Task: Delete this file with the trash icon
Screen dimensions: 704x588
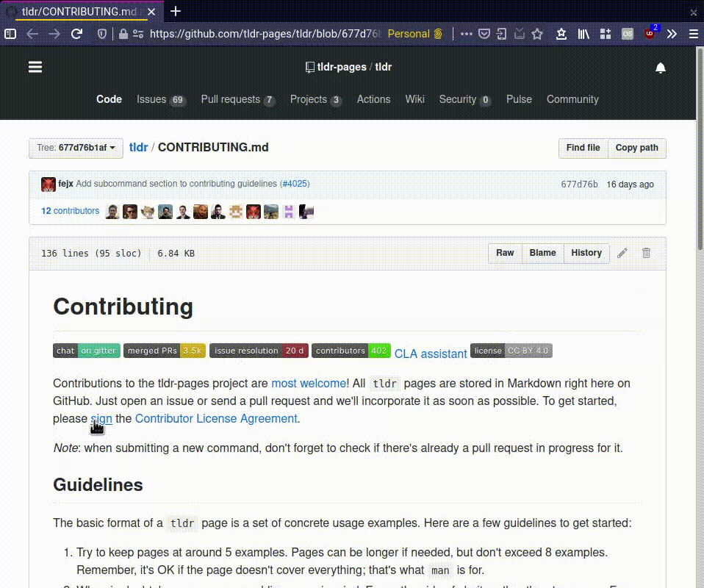Action: click(646, 253)
